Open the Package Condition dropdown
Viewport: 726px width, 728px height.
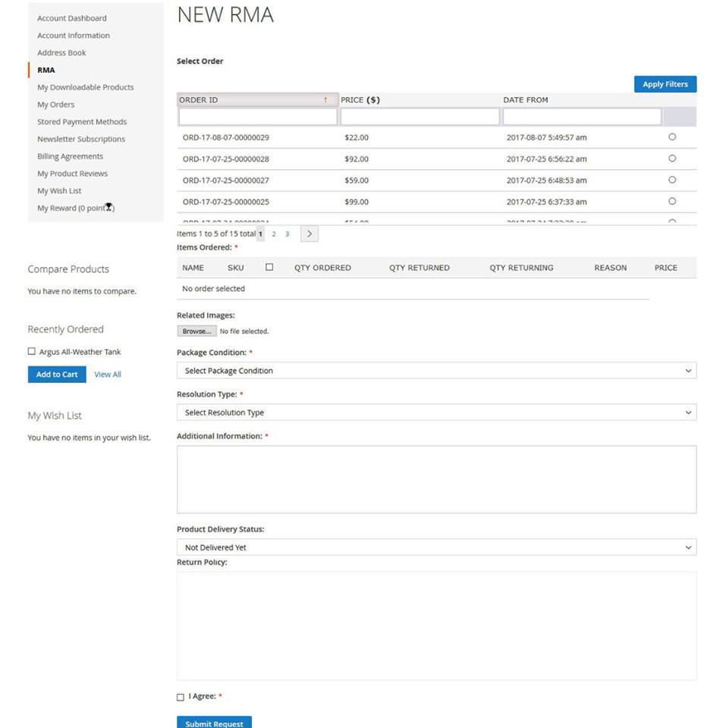click(x=436, y=371)
